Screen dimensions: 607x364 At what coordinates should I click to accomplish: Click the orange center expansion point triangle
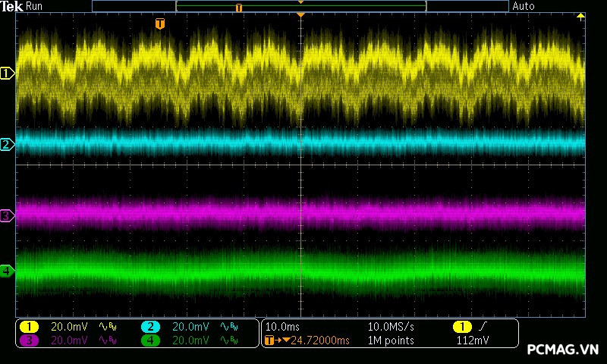tap(301, 15)
